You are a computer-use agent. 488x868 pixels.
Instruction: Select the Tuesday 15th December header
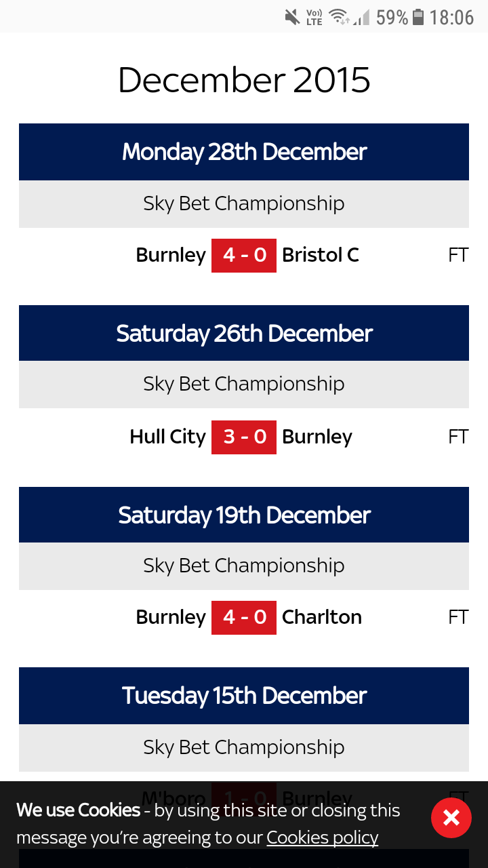[244, 696]
